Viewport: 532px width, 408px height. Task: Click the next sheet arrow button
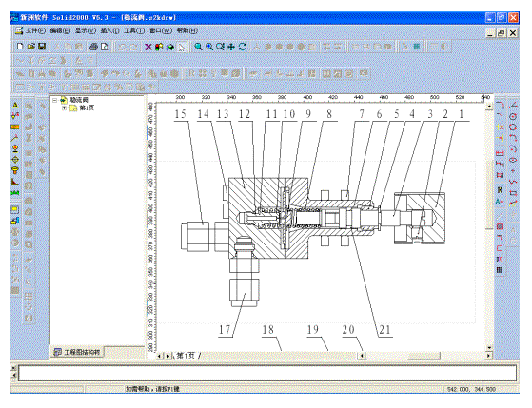(167, 356)
